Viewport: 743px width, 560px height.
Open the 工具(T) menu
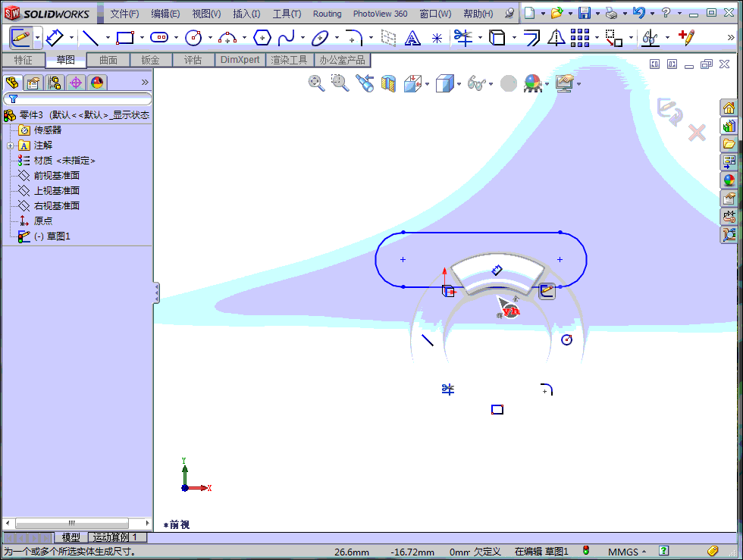[287, 14]
